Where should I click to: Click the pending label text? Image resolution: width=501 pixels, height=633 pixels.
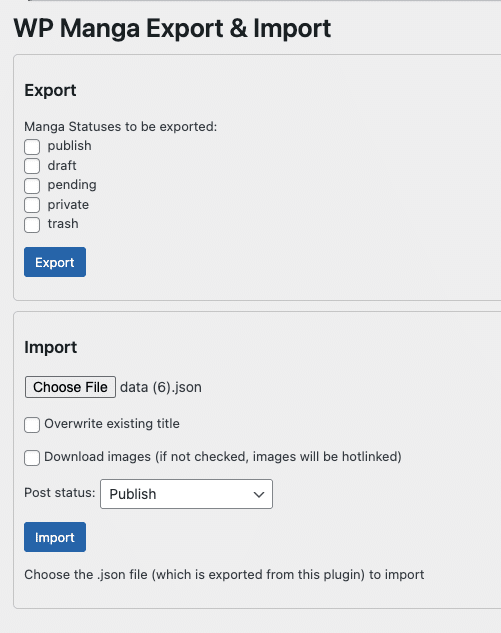72,185
